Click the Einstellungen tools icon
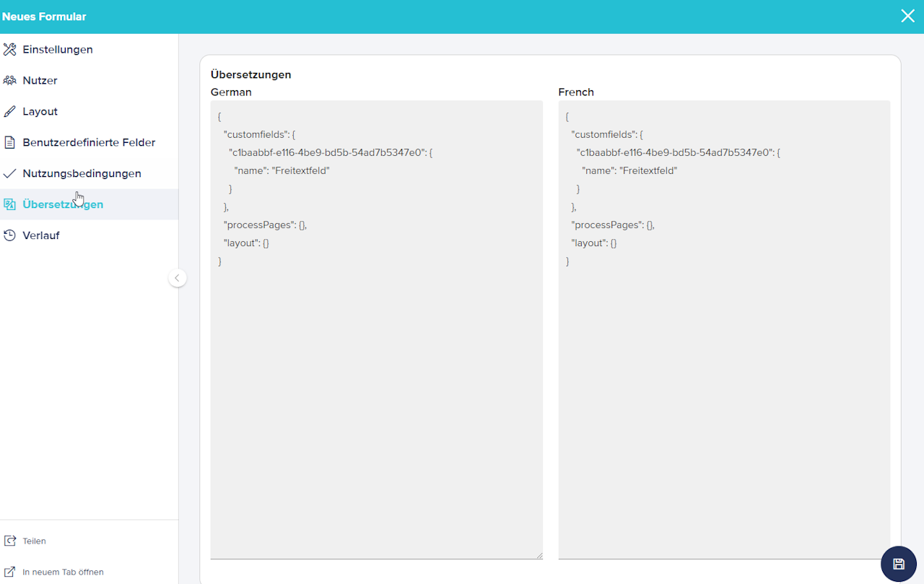924x584 pixels. [x=9, y=50]
